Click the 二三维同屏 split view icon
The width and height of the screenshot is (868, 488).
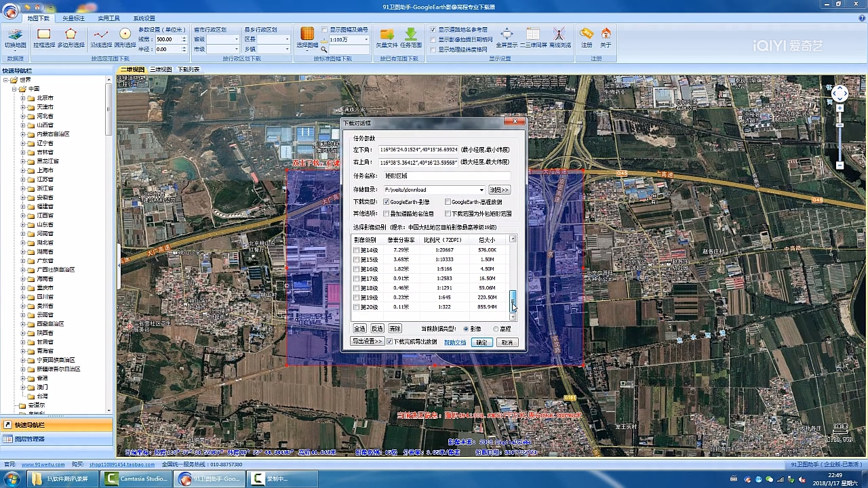(533, 34)
